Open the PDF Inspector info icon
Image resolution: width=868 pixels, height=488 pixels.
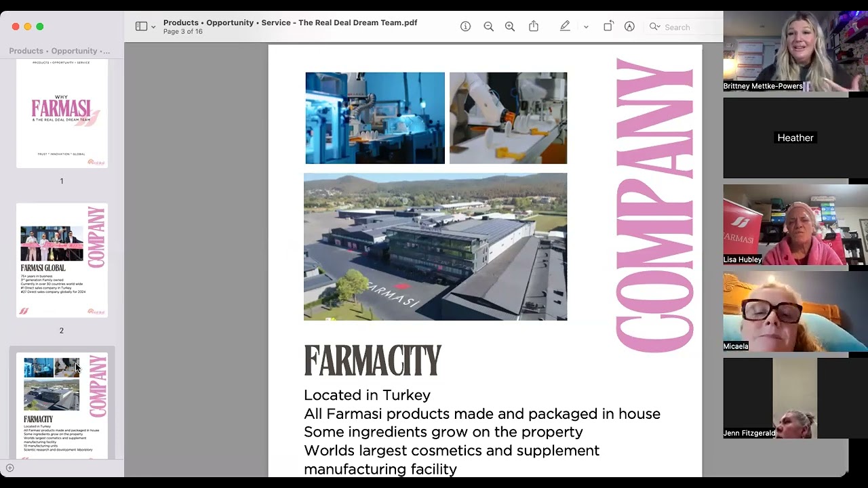[x=465, y=26]
